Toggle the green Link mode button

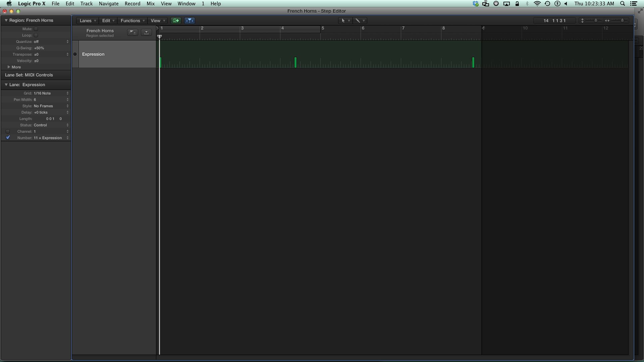pos(176,21)
